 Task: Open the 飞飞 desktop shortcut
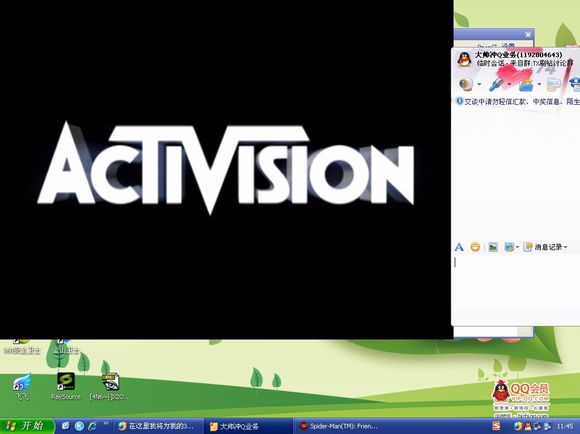(23, 387)
